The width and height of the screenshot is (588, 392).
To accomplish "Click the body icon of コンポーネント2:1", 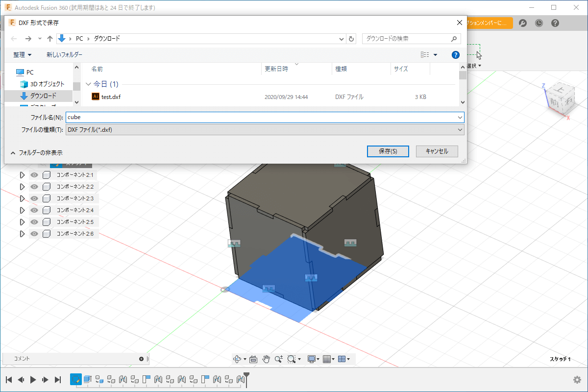I will click(47, 175).
